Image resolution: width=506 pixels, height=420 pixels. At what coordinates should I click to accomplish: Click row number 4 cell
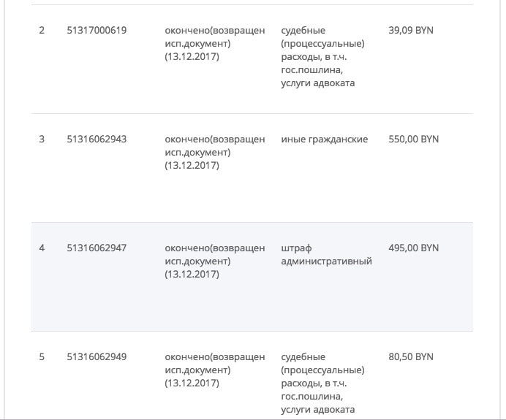pos(42,248)
